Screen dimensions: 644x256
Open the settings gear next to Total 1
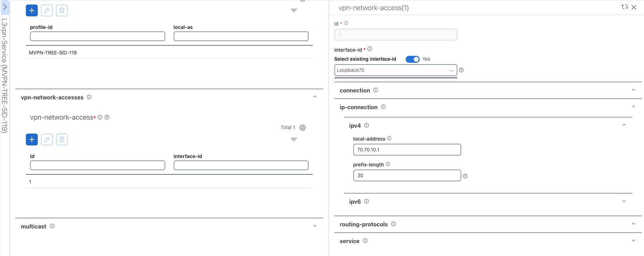302,127
